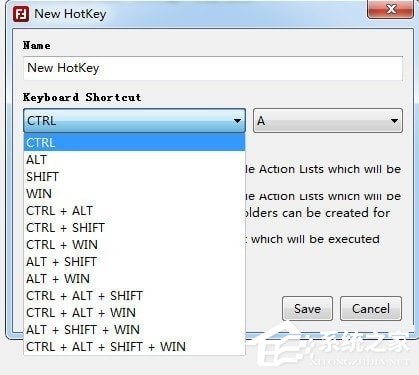Viewport: 419px width, 375px height.
Task: Select the highlighted CTRL option
Action: [x=134, y=143]
